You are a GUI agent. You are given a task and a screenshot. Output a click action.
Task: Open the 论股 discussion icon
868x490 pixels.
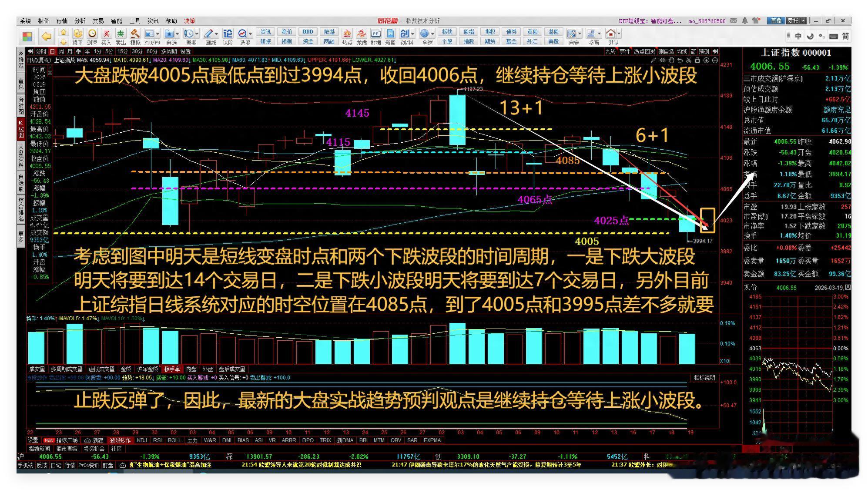coord(228,34)
